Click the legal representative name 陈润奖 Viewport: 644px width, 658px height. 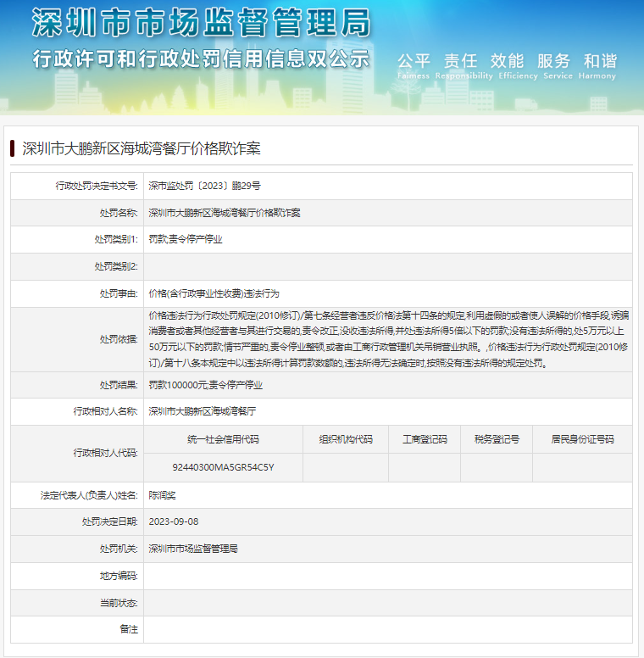[x=162, y=495]
